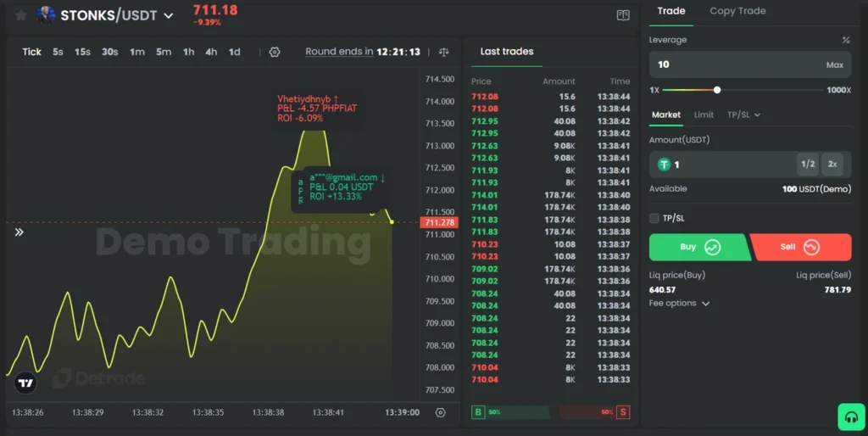The width and height of the screenshot is (868, 436).
Task: Click the S sell ratio icon
Action: tap(623, 412)
